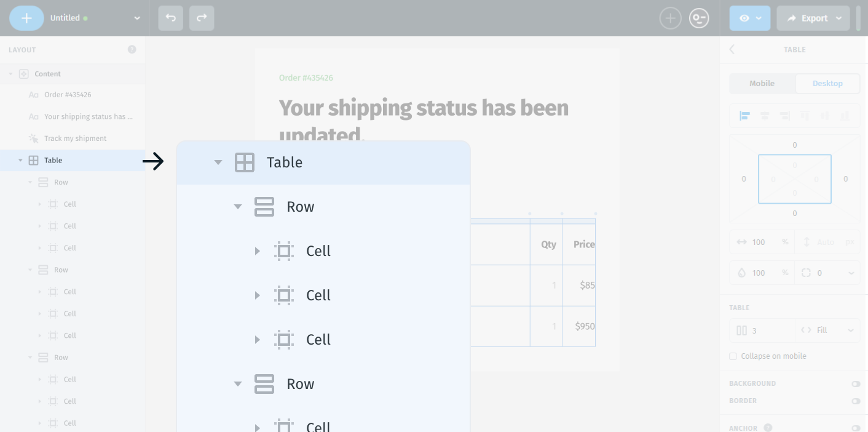Viewport: 868px width, 432px height.
Task: Switch to the Mobile tab
Action: tap(762, 84)
